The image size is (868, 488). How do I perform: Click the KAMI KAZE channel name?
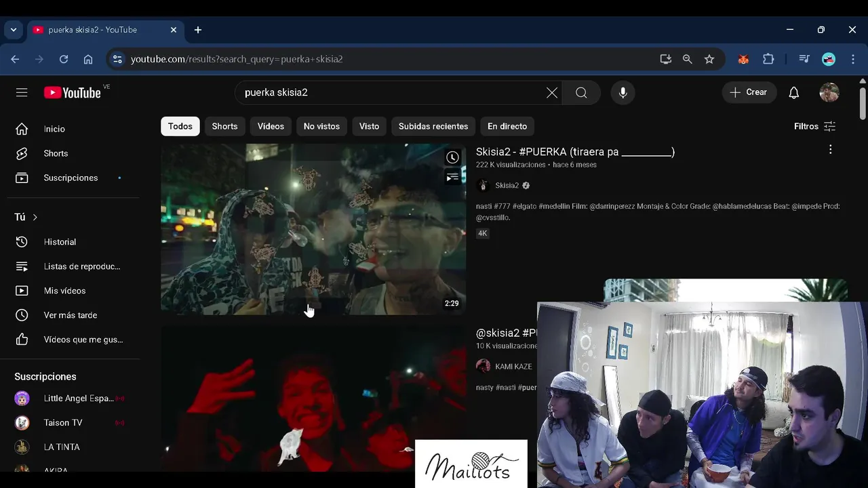(513, 367)
